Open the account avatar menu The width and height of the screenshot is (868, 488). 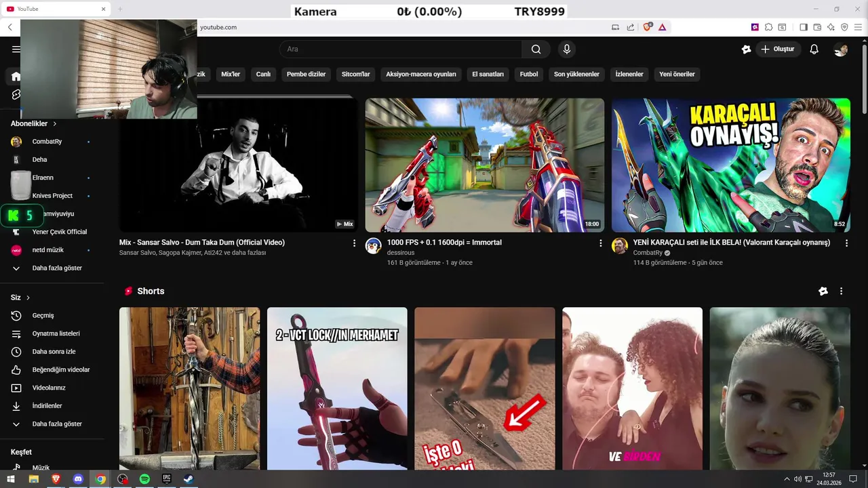click(841, 49)
